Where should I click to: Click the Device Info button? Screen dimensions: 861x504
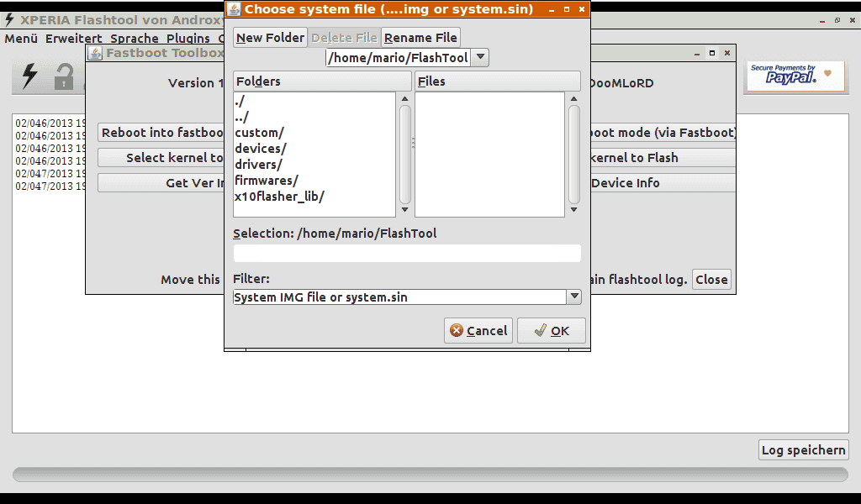(x=663, y=183)
